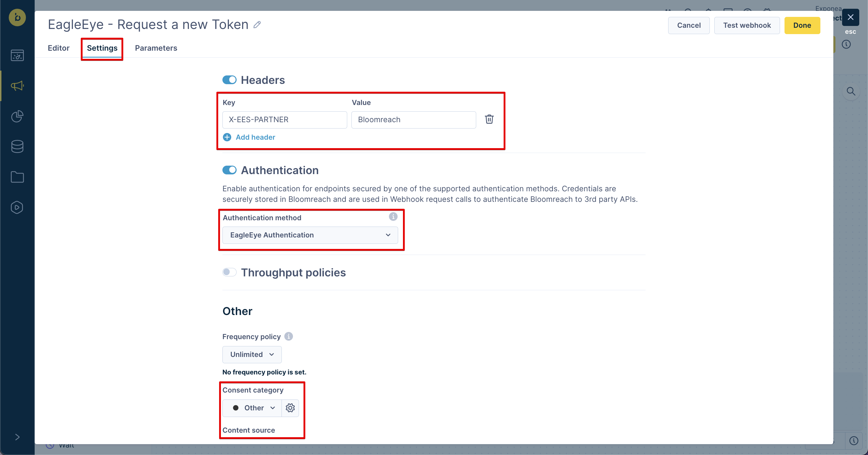Open Data & Assets database icon in sidebar
Viewport: 868px width, 455px height.
17,146
